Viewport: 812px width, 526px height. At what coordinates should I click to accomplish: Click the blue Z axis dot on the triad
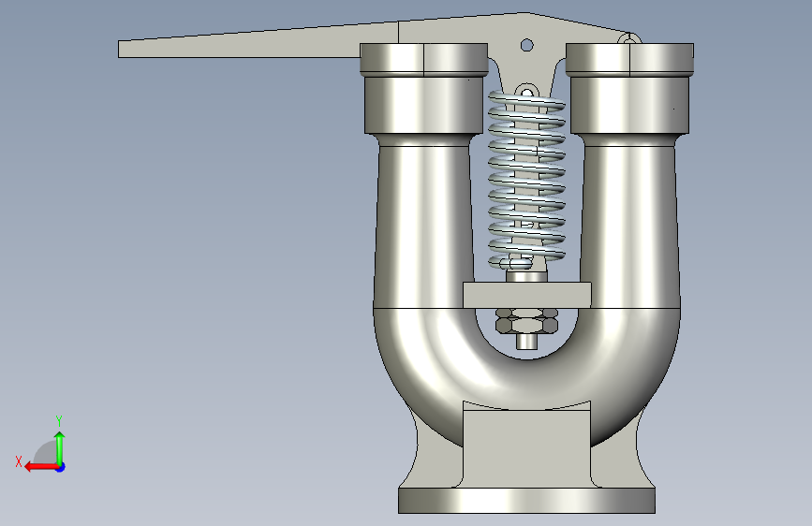(x=61, y=467)
